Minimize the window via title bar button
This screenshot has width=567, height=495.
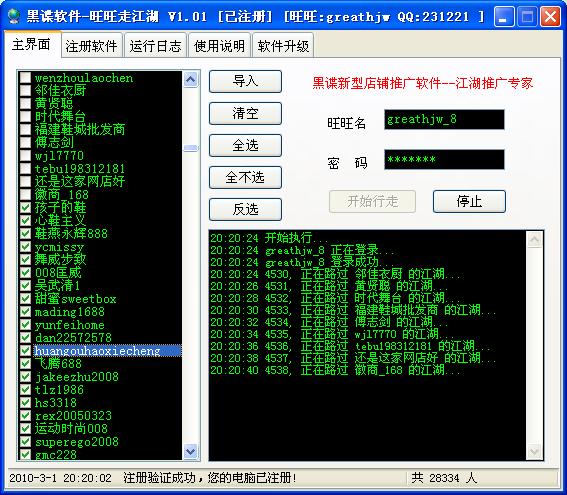click(504, 16)
